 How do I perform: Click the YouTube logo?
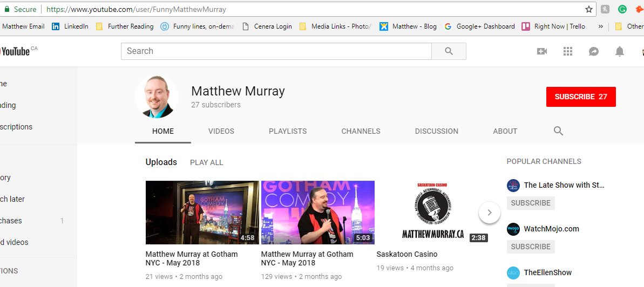pos(16,51)
